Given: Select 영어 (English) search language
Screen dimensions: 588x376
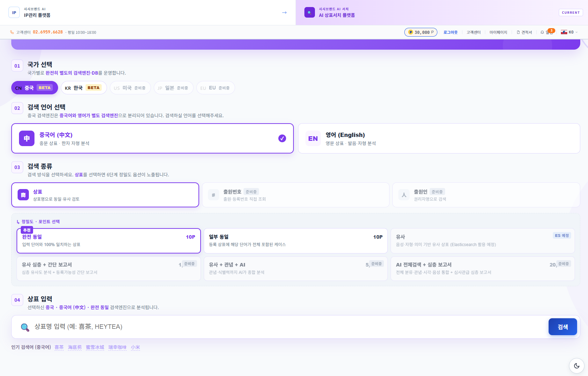Looking at the screenshot, I should click(439, 138).
